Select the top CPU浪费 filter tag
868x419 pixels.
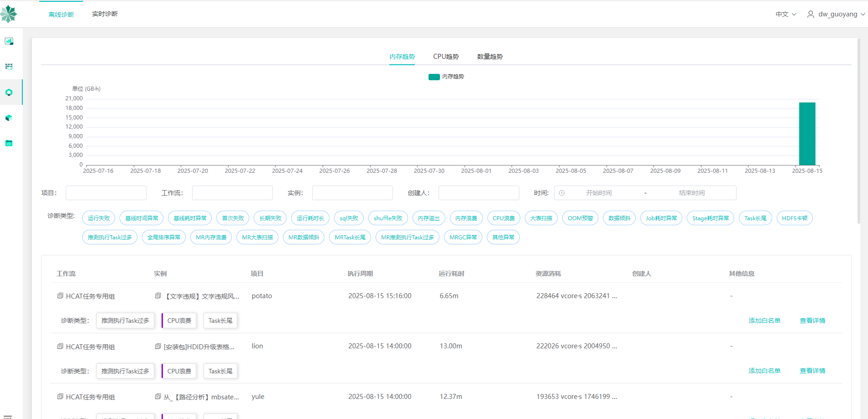tap(504, 218)
